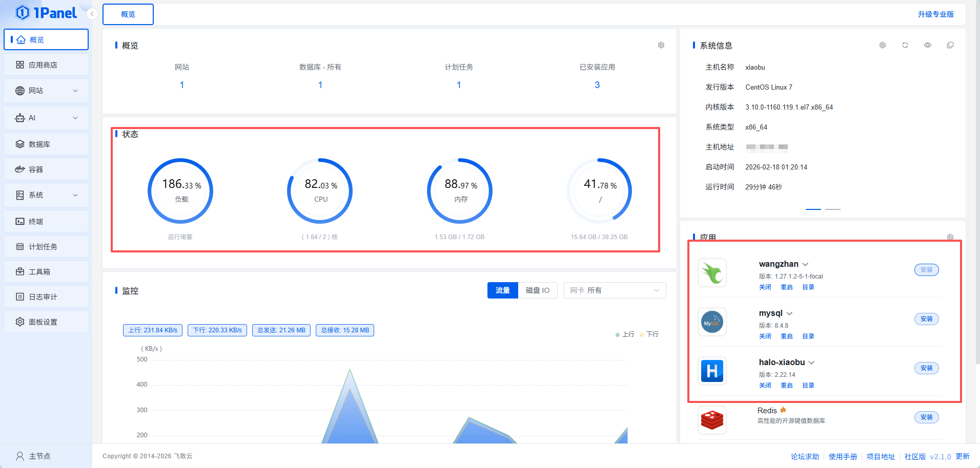Click the MySQL app icon
This screenshot has height=468, width=980.
click(x=712, y=322)
